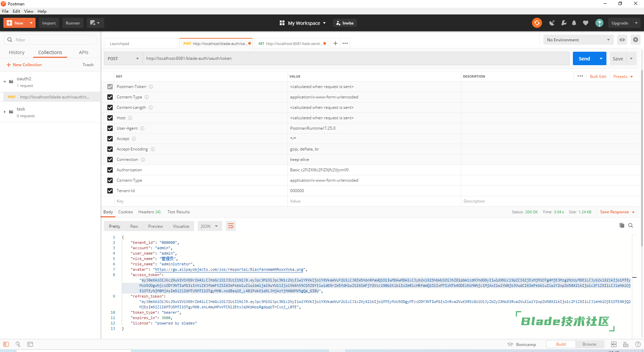
Task: Click the Send button
Action: pyautogui.click(x=584, y=58)
